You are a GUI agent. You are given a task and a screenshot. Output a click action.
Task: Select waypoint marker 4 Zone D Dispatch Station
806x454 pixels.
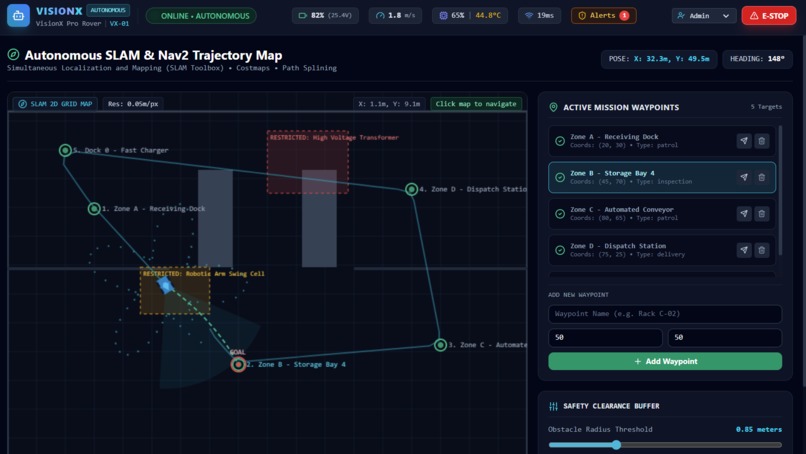(411, 189)
